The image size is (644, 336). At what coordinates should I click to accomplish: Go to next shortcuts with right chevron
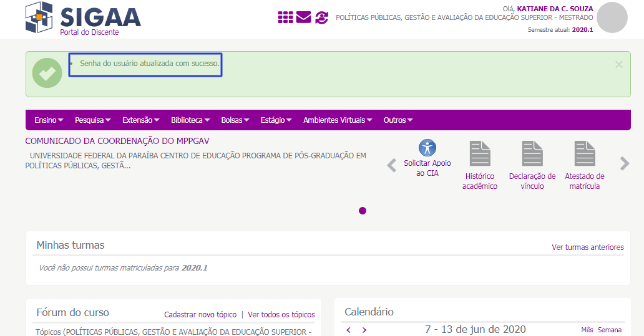click(624, 164)
